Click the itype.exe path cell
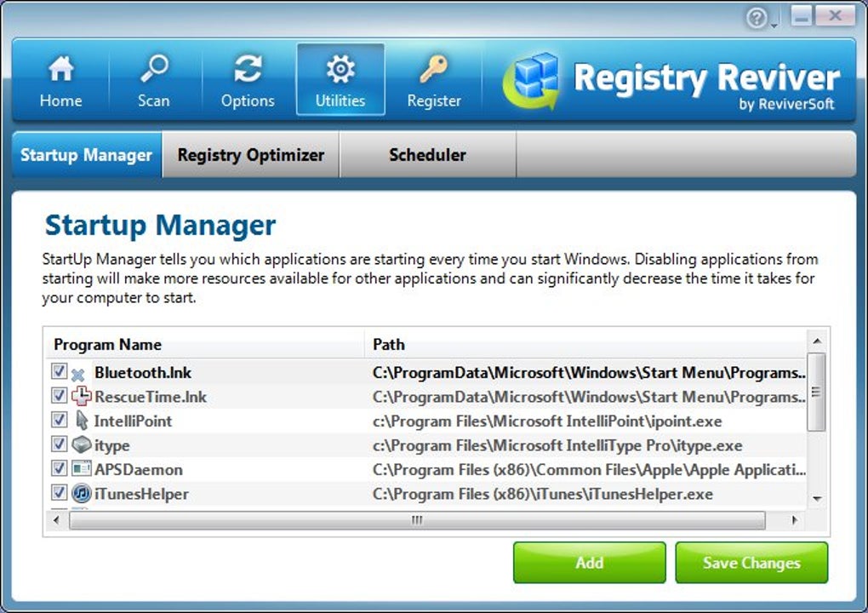 click(557, 446)
